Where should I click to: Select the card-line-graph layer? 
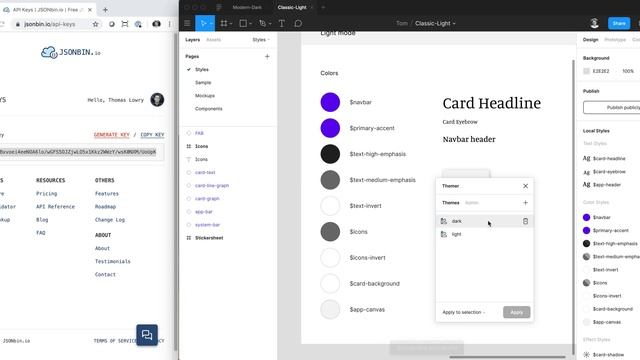click(x=212, y=185)
